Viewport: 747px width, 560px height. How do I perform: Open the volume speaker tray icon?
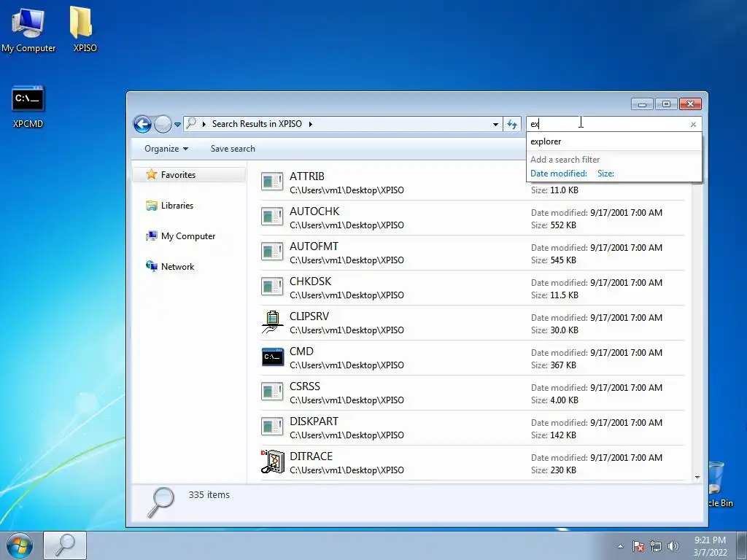click(x=673, y=546)
